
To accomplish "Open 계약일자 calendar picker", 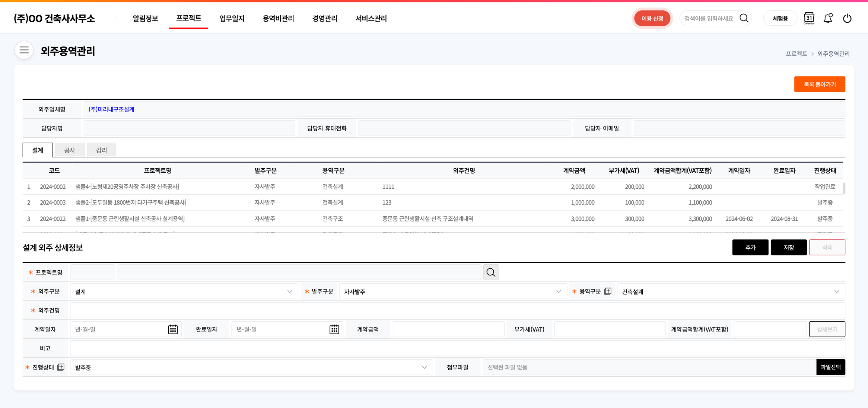I will 173,329.
